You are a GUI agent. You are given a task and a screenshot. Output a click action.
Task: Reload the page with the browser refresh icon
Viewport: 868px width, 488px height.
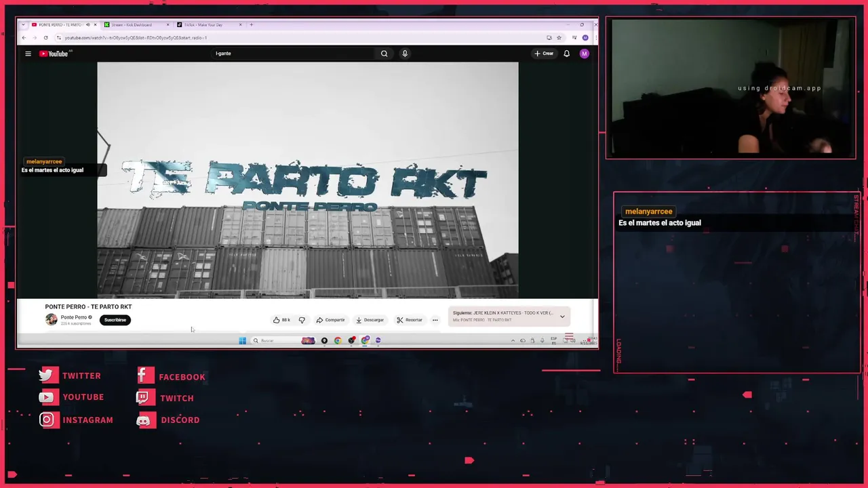point(45,38)
